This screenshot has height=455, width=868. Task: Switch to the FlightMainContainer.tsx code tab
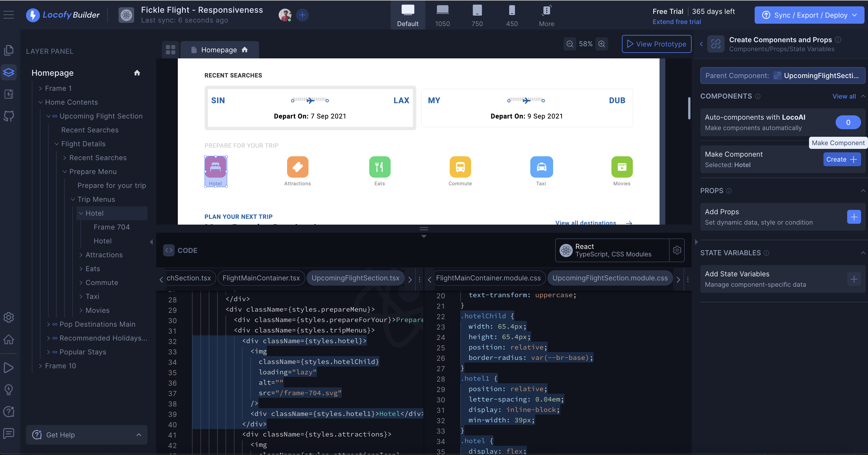(x=261, y=278)
